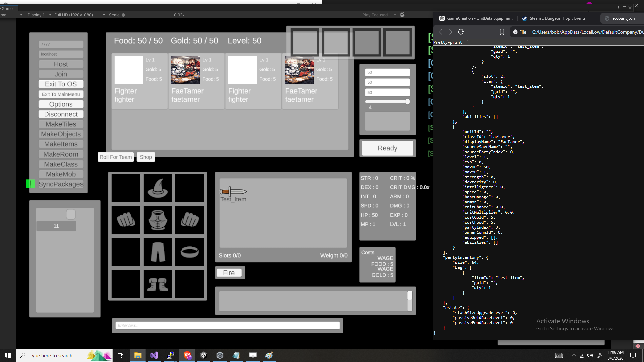The height and width of the screenshot is (362, 644).
Task: Click Exit To MainMenu
Action: 61,94
